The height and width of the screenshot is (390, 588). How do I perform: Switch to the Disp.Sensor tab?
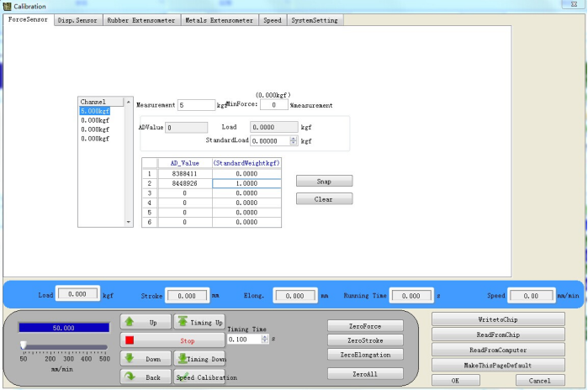[x=78, y=20]
